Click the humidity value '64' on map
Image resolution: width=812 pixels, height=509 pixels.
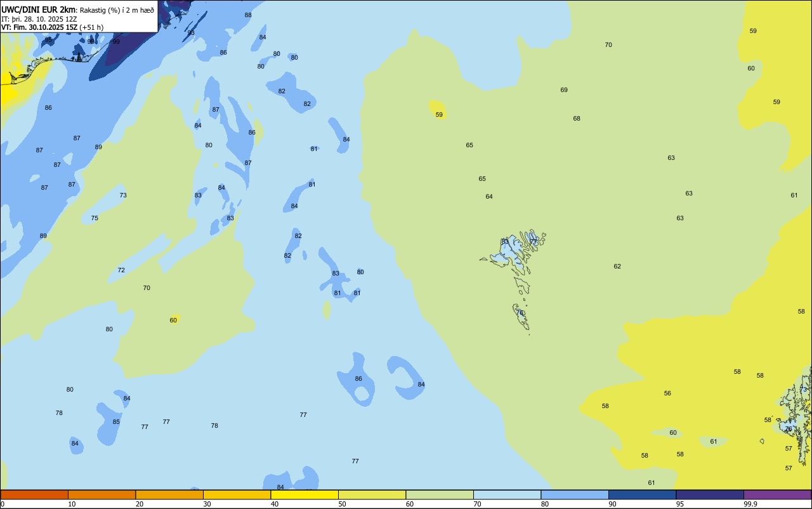click(489, 197)
